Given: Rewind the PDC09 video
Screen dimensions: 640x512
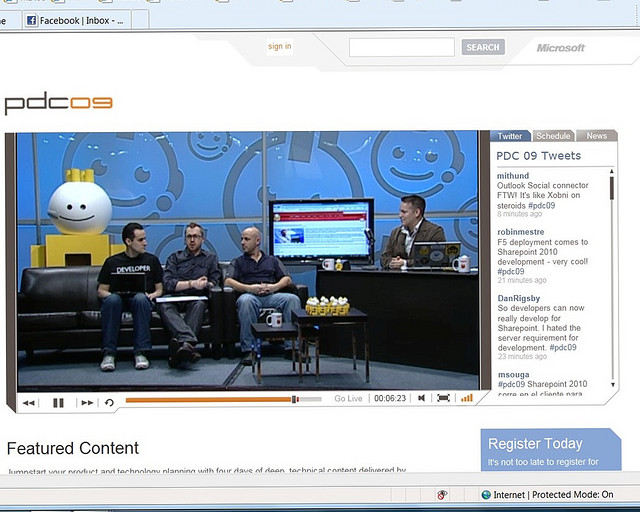Looking at the screenshot, I should click(x=29, y=403).
